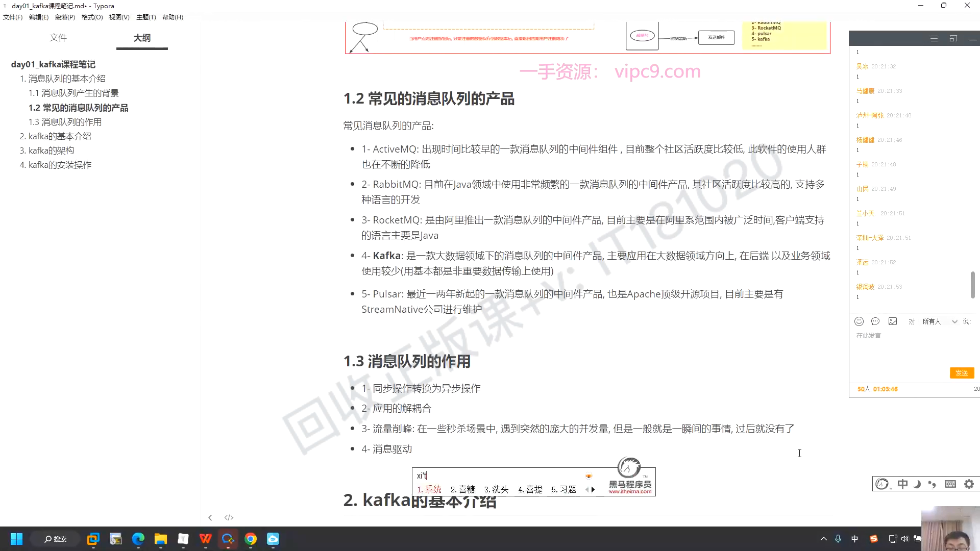
Task: Click the speech bubble quick-reply icon
Action: (875, 321)
